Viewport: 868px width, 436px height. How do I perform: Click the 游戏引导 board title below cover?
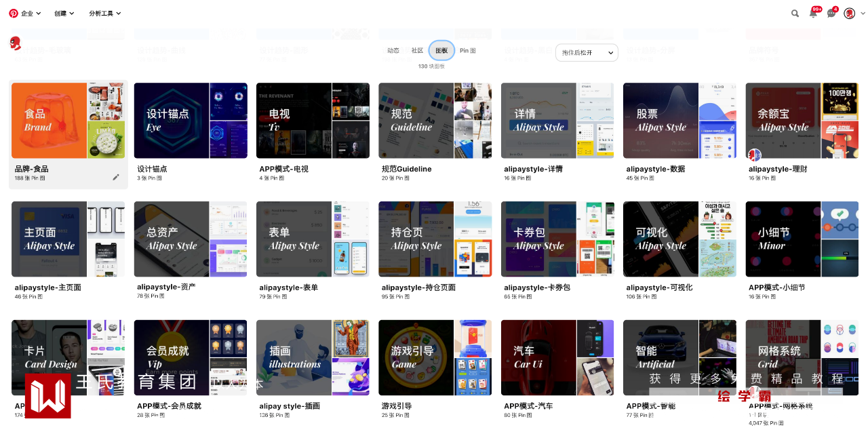pos(397,406)
